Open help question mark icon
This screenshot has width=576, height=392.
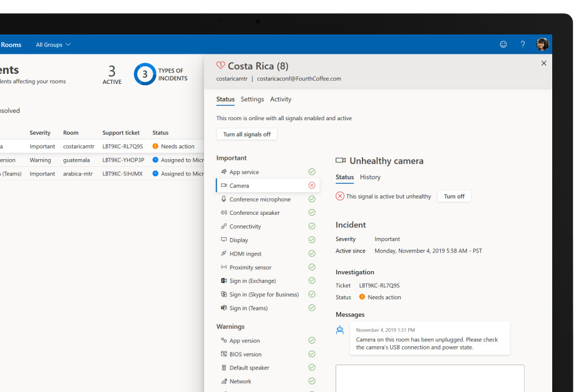click(x=523, y=44)
